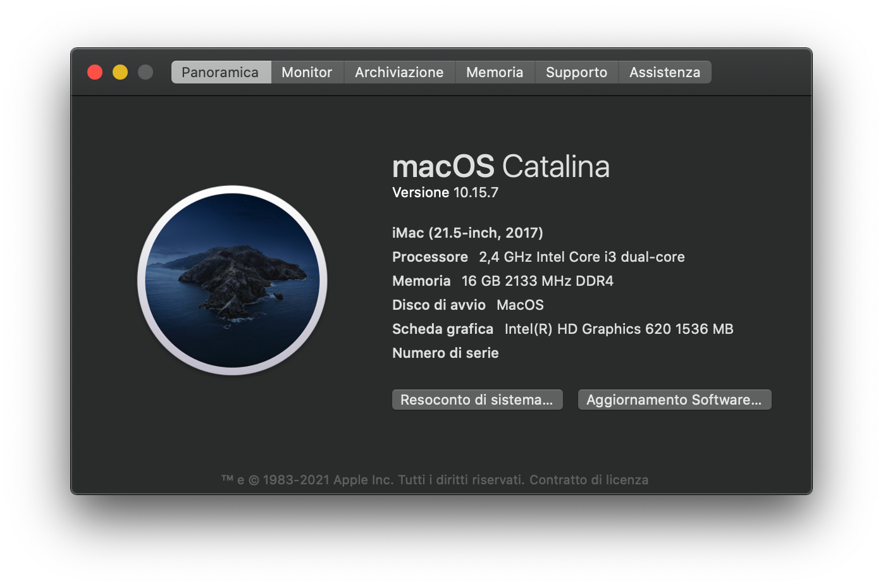Click the iMac (21.5-inch, 2017) model text
883x588 pixels.
click(x=467, y=233)
